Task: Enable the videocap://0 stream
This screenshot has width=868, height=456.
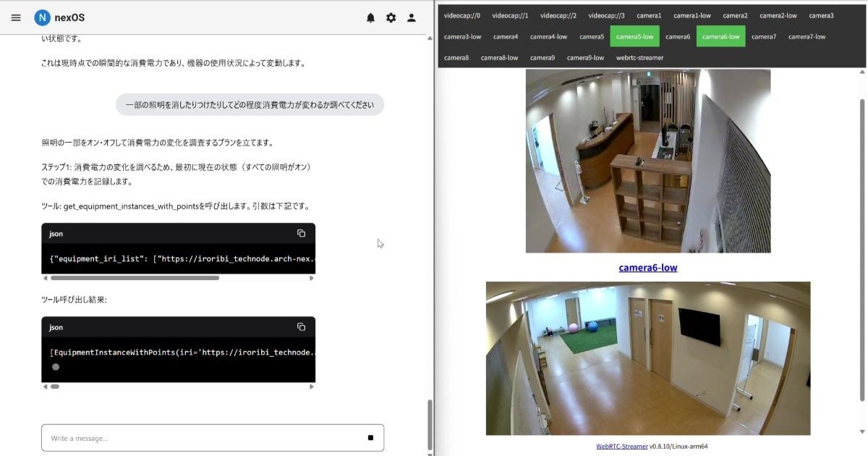Action: (462, 15)
